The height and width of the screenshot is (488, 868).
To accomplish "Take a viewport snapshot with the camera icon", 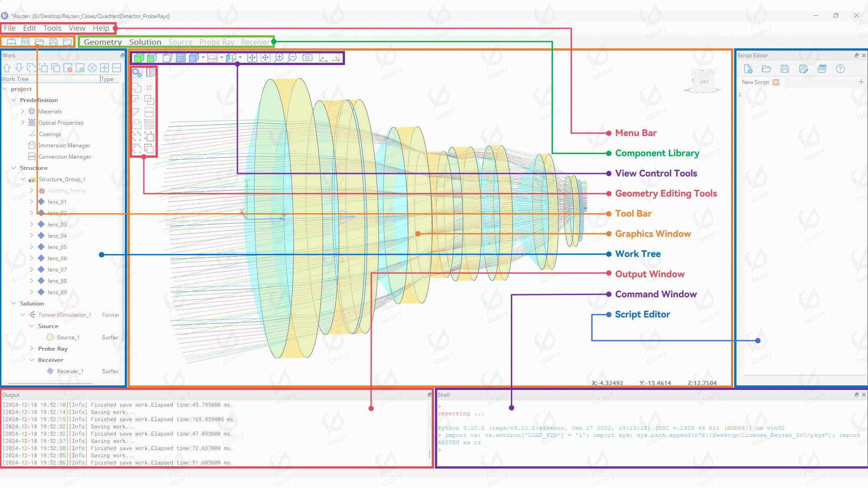I will click(307, 57).
